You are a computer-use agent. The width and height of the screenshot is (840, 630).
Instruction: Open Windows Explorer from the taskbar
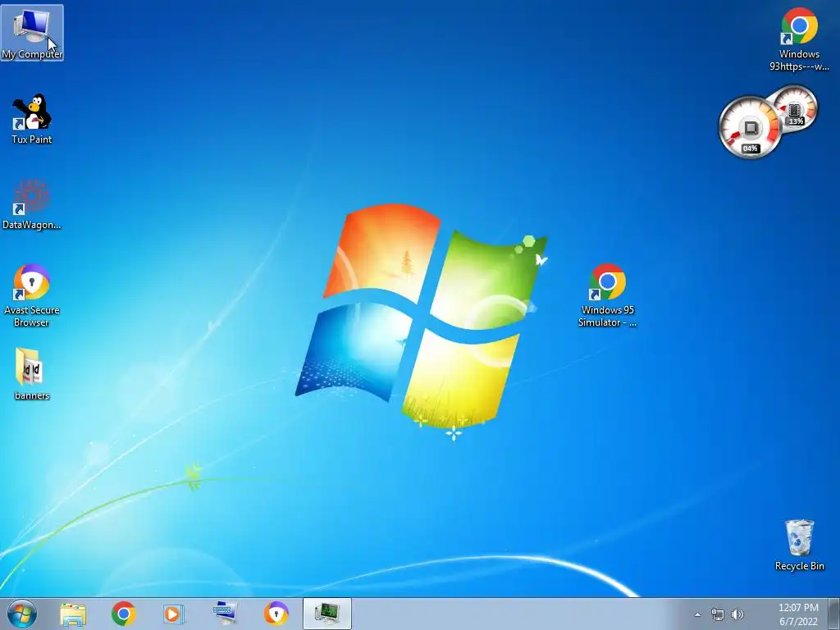pos(73,614)
